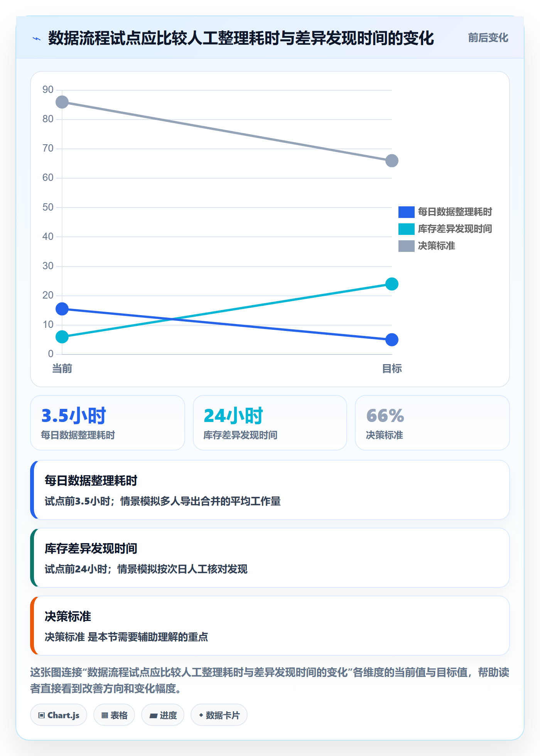
Task: Toggle the 决策标准 legend gray swatch
Action: coord(406,246)
